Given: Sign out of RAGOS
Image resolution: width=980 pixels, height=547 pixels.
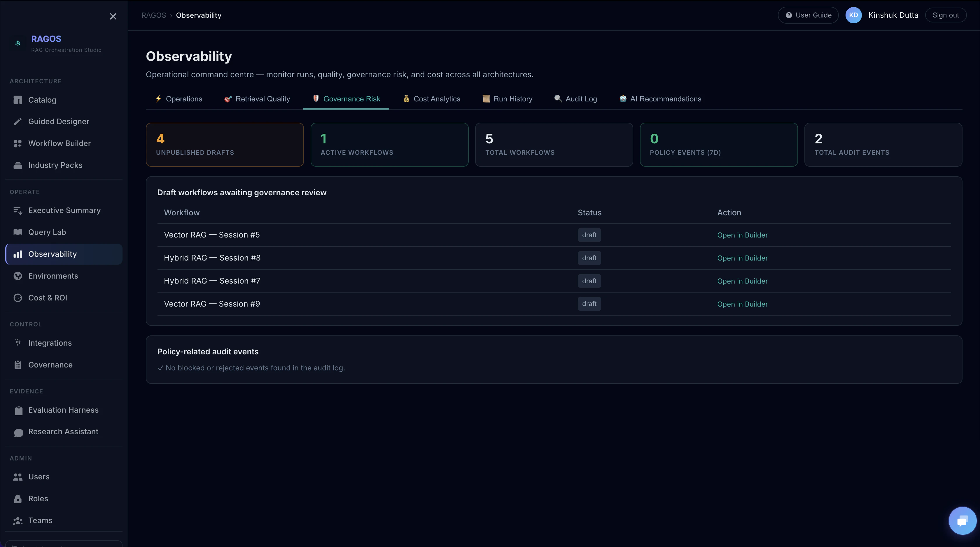Looking at the screenshot, I should pos(946,15).
